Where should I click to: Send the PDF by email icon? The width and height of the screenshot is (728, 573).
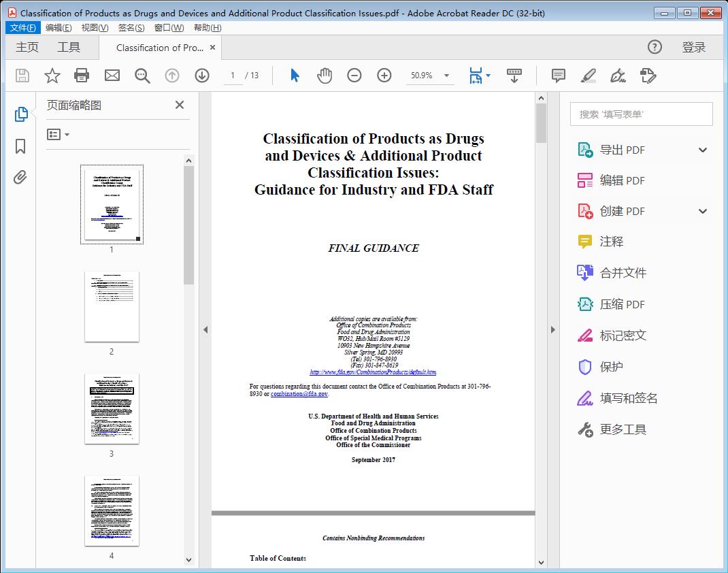[x=112, y=76]
